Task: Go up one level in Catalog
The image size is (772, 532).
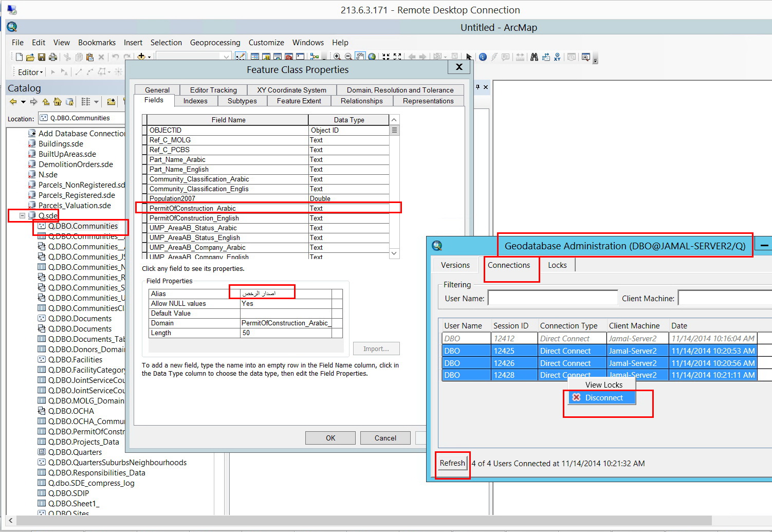Action: pyautogui.click(x=46, y=102)
